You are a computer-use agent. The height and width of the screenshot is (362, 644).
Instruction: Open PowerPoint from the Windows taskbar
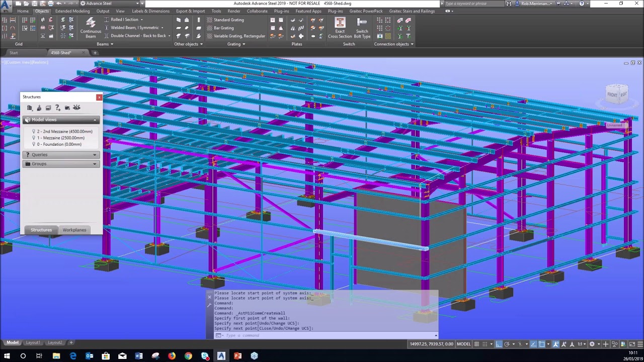click(237, 356)
